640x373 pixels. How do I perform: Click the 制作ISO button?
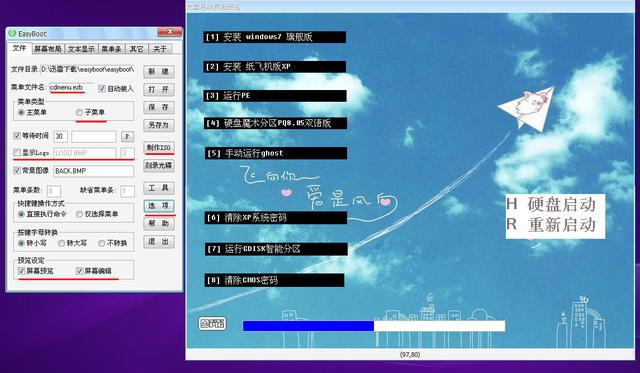point(159,147)
